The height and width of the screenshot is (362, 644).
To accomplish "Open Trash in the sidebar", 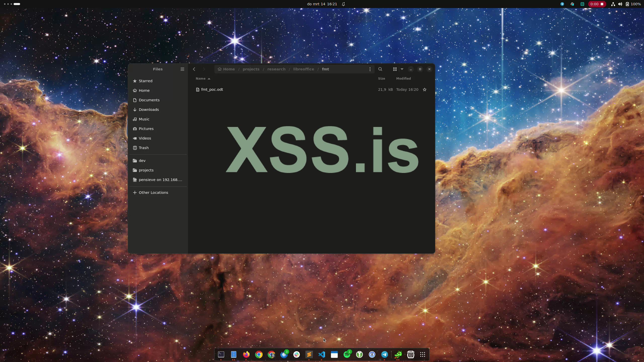I will click(143, 148).
